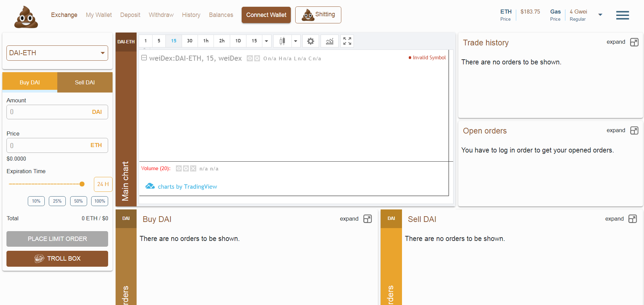Viewport: 644px width, 305px height.
Task: Click the 4 Gwei gas price value
Action: click(x=578, y=12)
